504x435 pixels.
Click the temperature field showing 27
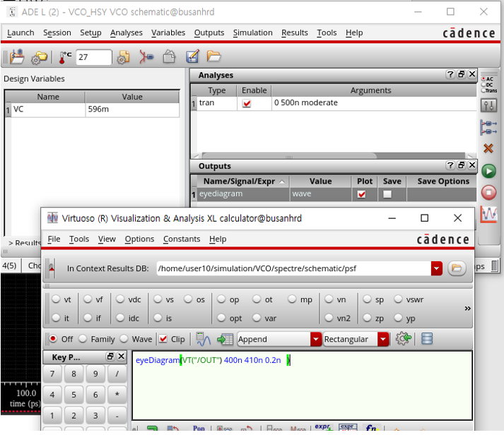94,57
